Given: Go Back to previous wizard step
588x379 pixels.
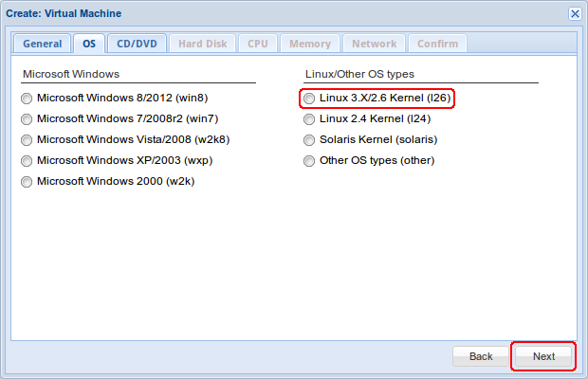Looking at the screenshot, I should point(481,356).
